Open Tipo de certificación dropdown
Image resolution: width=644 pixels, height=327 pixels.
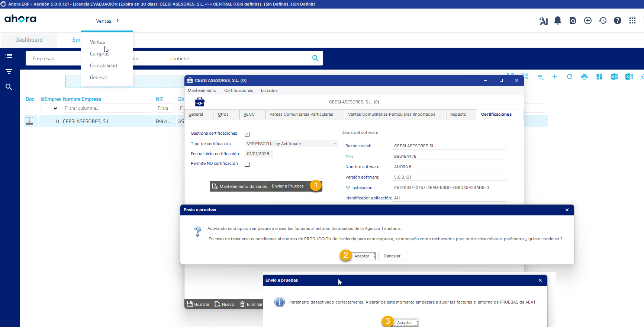tap(291, 144)
